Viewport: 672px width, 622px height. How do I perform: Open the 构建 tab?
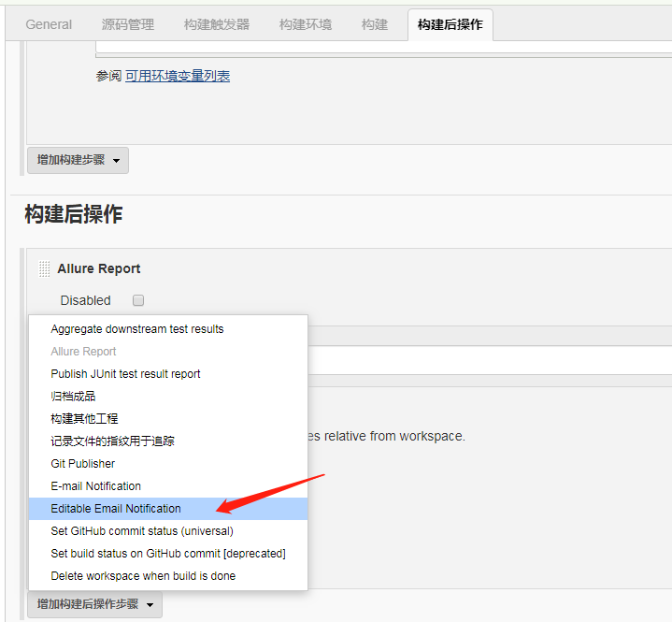coord(375,24)
